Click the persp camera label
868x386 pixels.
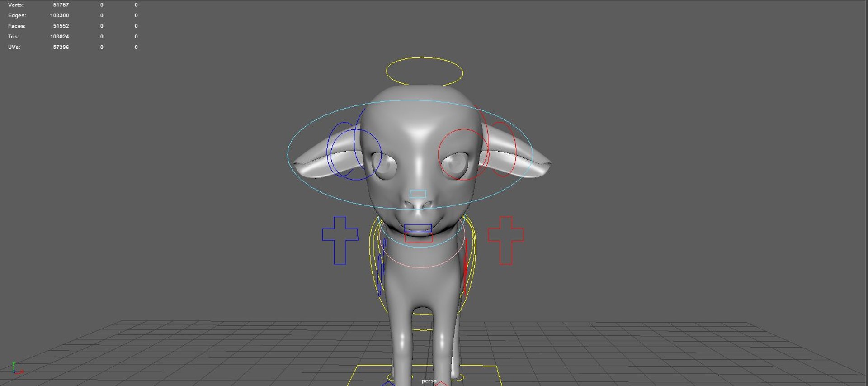[x=429, y=381]
